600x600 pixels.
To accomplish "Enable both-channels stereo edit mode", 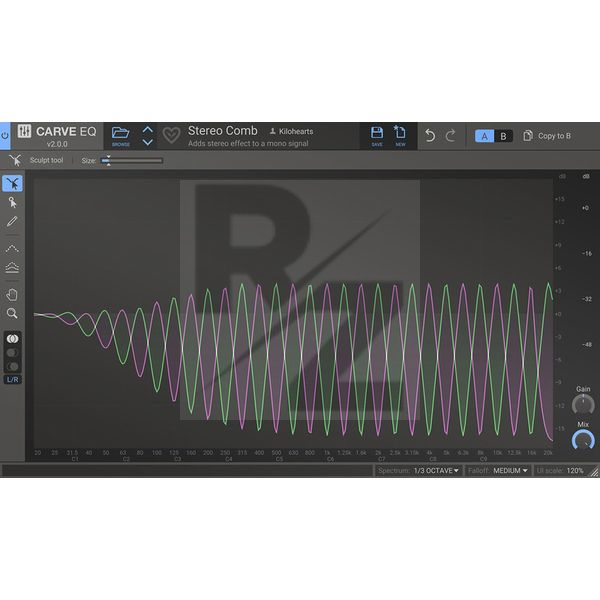I will click(13, 339).
